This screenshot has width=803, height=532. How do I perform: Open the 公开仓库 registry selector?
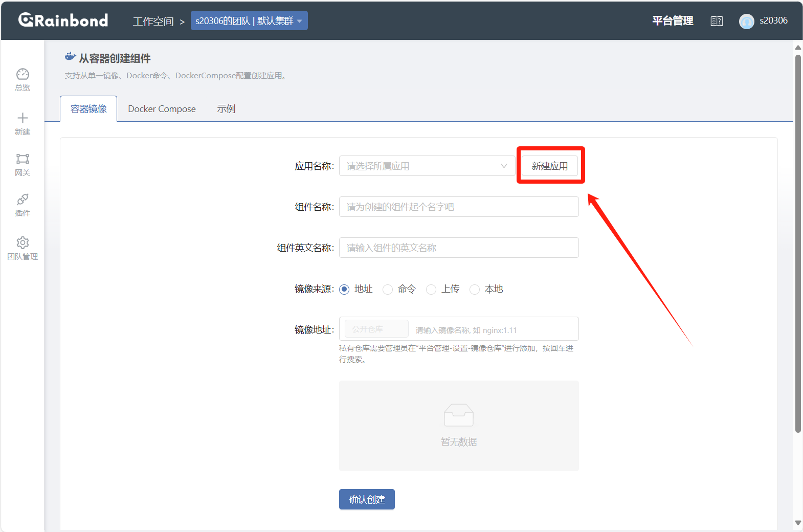376,329
